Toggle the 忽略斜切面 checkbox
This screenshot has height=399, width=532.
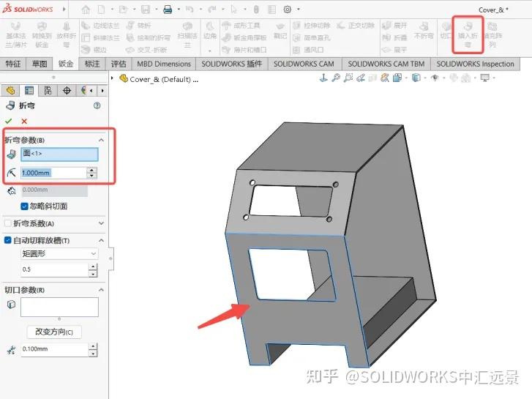pos(24,206)
